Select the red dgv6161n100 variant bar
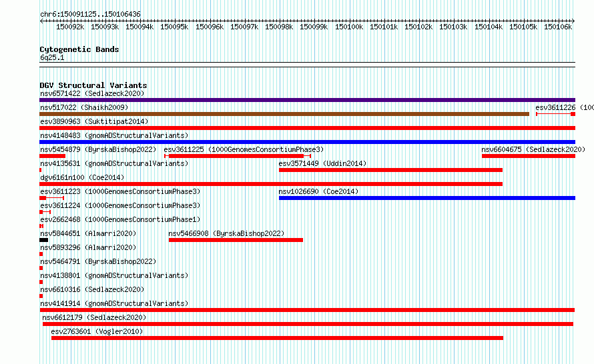The width and height of the screenshot is (594, 364). coord(271,184)
